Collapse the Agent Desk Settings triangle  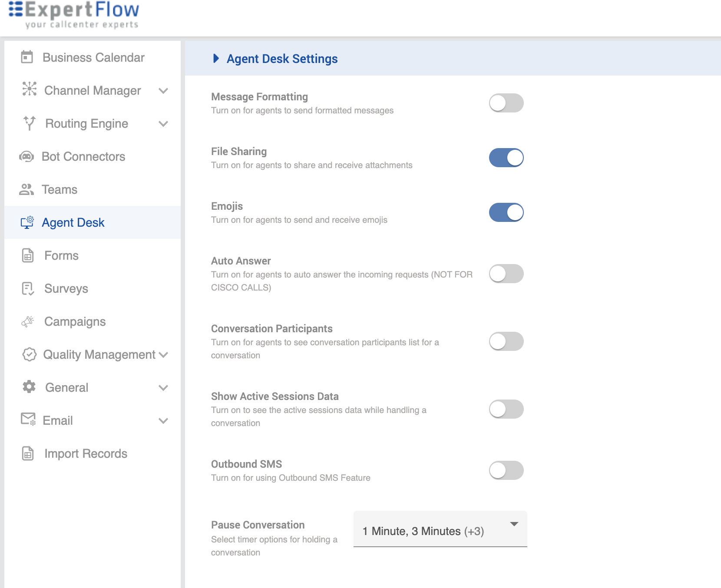click(x=216, y=59)
